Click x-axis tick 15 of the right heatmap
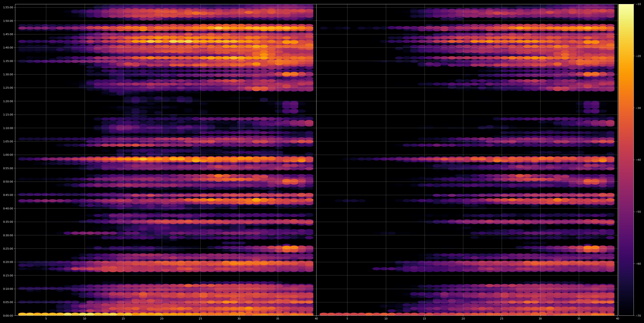This screenshot has width=644, height=323. pos(425,319)
